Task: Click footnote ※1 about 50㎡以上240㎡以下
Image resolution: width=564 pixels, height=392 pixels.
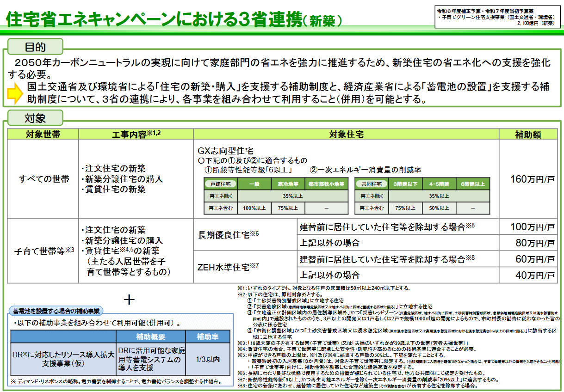Action: tap(324, 288)
